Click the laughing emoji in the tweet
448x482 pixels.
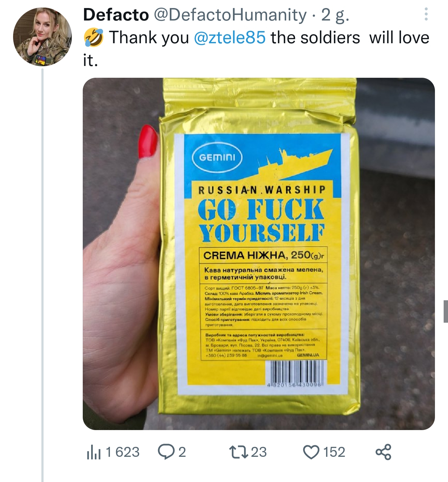click(x=93, y=38)
